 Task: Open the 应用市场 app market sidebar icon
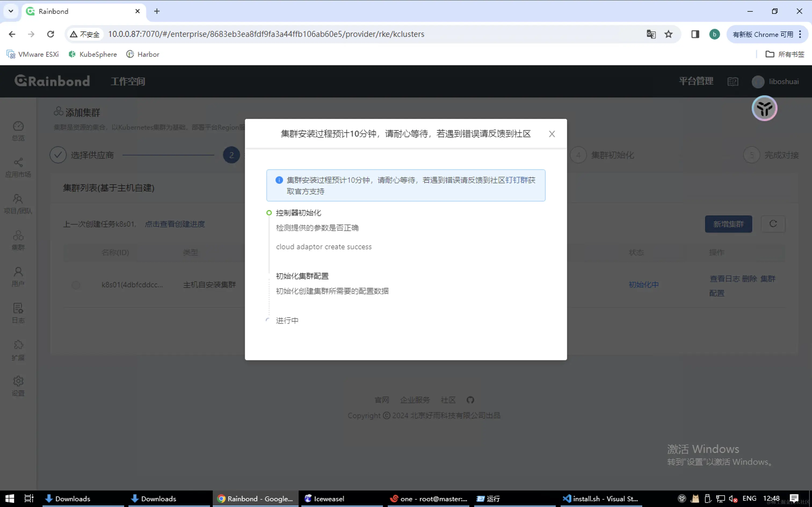coord(18,167)
